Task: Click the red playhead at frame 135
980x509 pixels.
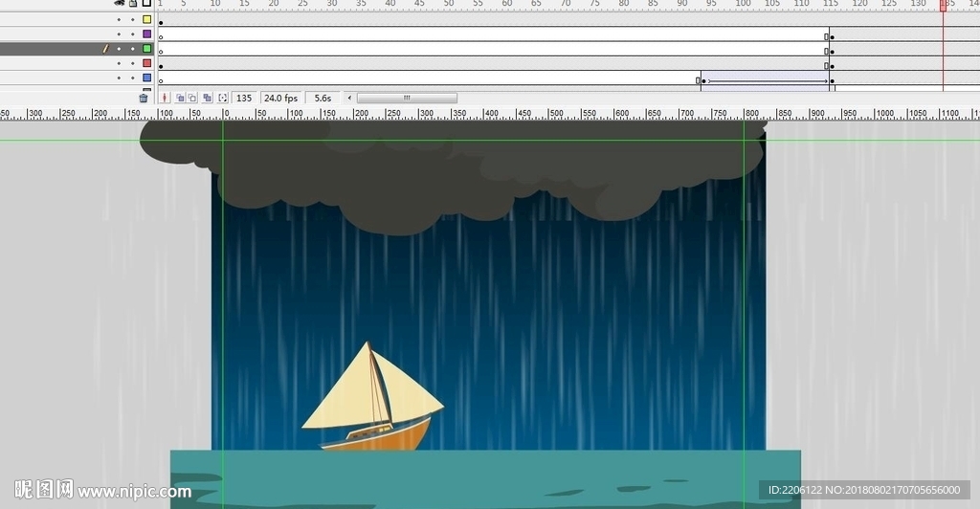Action: (x=943, y=5)
